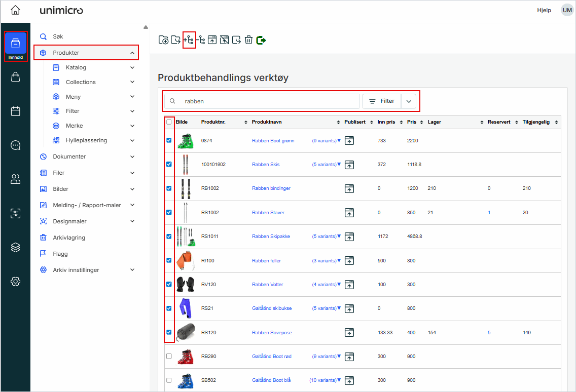Screen dimensions: 576x392
Task: Sort by the Produktnavn column header
Action: click(x=267, y=122)
